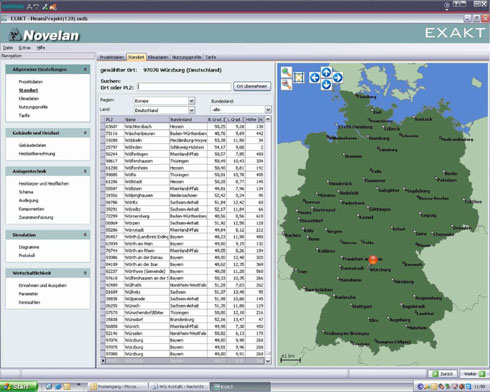Switch to the Projektdaten tab
This screenshot has height=392, width=490.
click(112, 57)
